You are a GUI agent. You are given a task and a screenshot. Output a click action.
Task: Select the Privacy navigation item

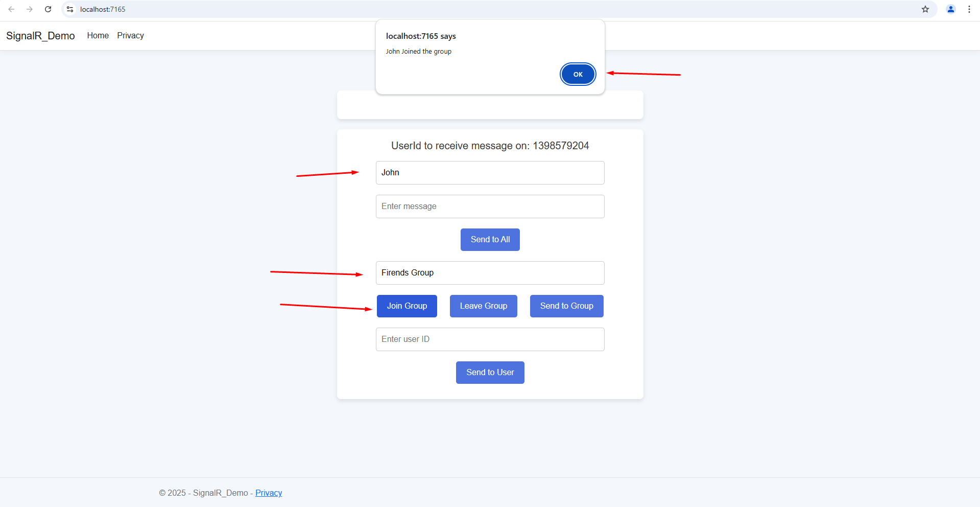(130, 35)
